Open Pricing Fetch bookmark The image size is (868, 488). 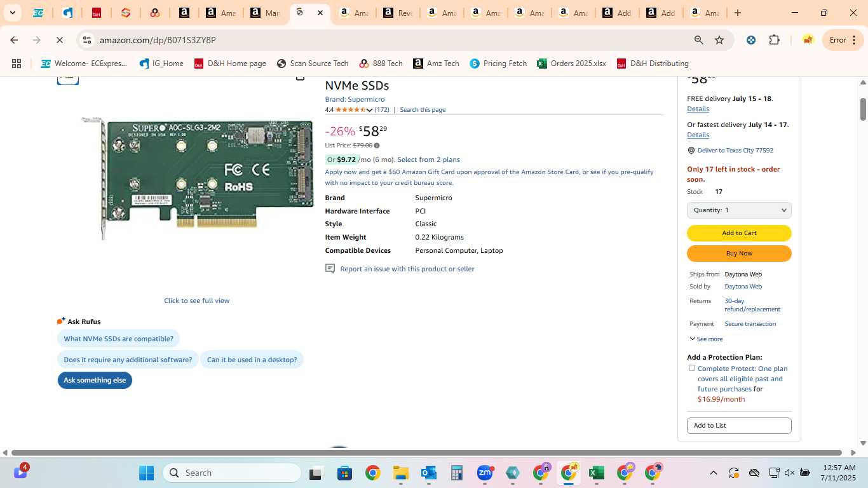(499, 64)
